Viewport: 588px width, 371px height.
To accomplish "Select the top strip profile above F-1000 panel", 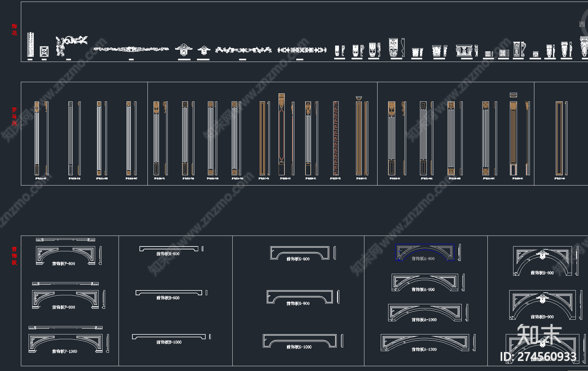I will point(65,327).
